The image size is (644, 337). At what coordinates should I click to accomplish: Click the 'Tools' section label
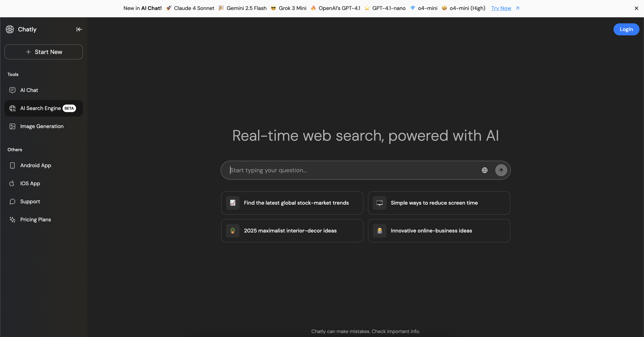pyautogui.click(x=13, y=74)
